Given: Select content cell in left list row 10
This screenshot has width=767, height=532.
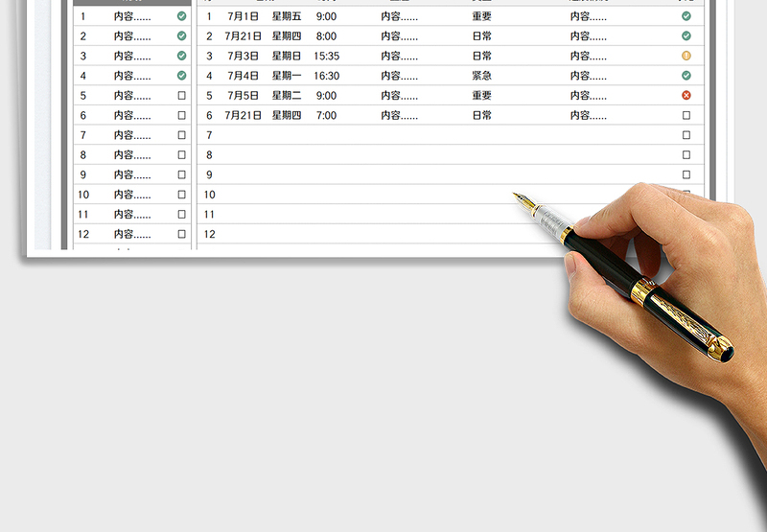Looking at the screenshot, I should (x=131, y=195).
